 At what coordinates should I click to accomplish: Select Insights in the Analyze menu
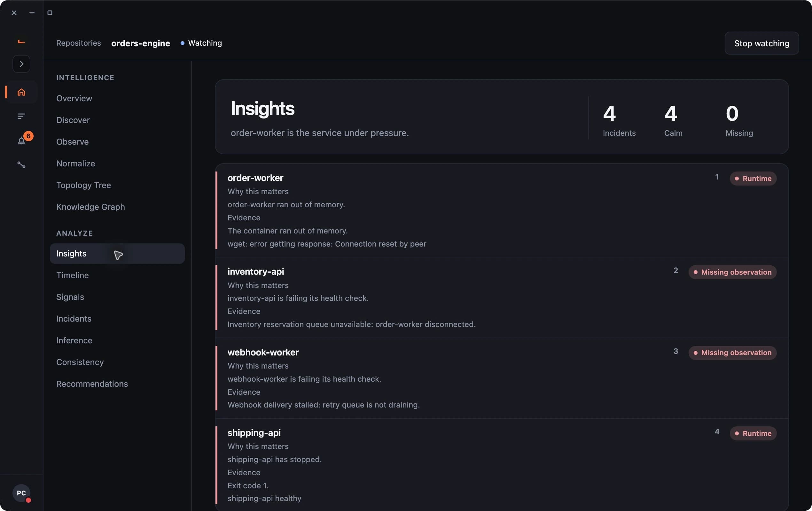click(x=117, y=254)
